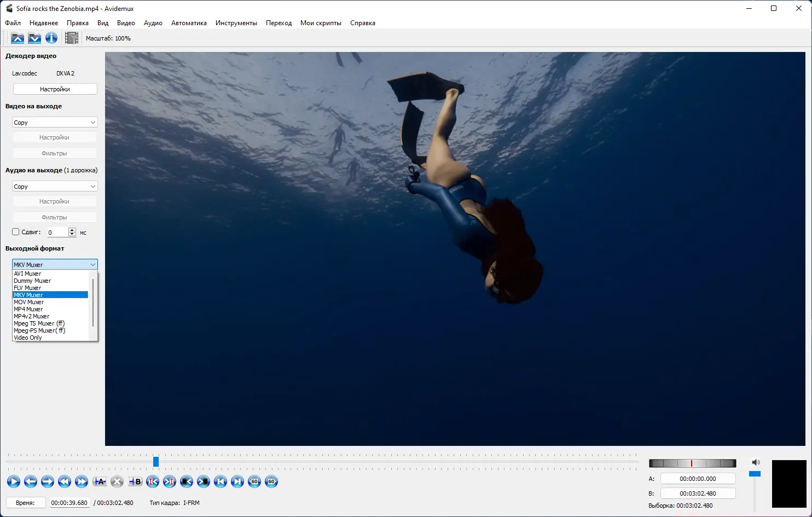
Task: Click the Save Video folder icon
Action: click(34, 38)
